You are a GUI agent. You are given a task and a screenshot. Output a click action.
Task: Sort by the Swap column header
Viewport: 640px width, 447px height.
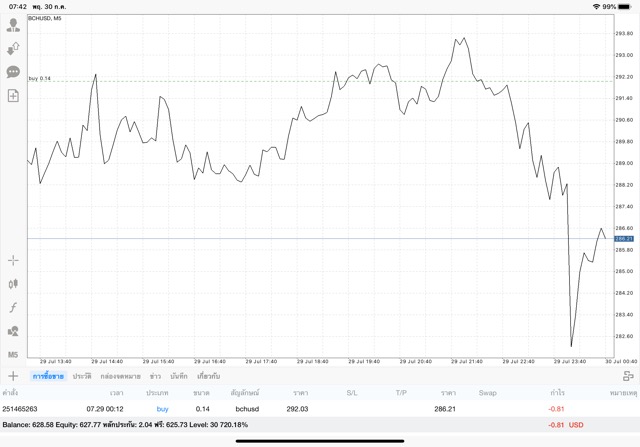click(x=487, y=393)
